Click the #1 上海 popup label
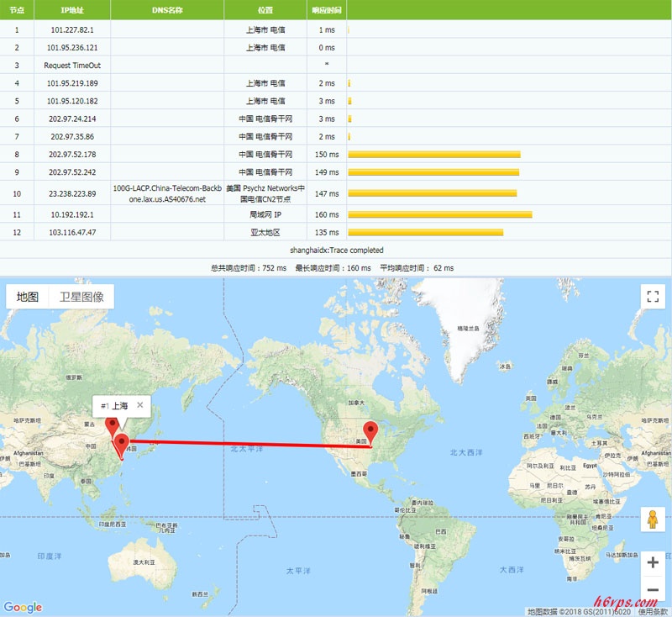This screenshot has height=617, width=672. pos(114,406)
